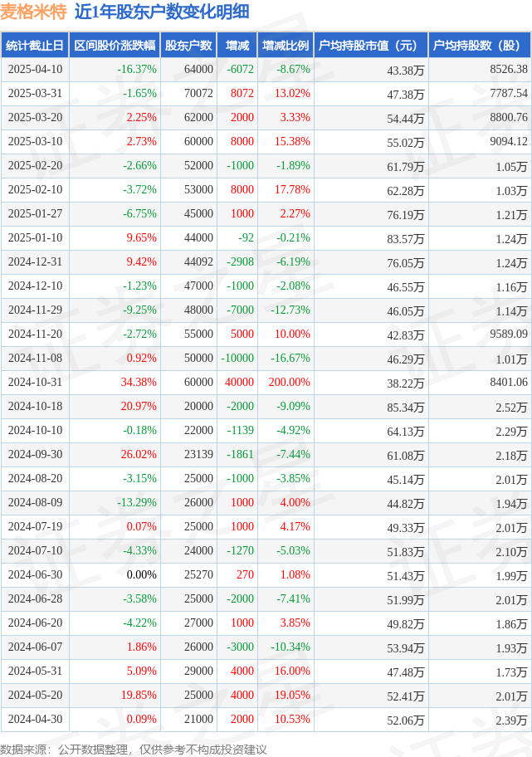Click the 数据来源 disclaimer footer text
Image resolution: width=532 pixels, height=757 pixels.
tap(134, 750)
